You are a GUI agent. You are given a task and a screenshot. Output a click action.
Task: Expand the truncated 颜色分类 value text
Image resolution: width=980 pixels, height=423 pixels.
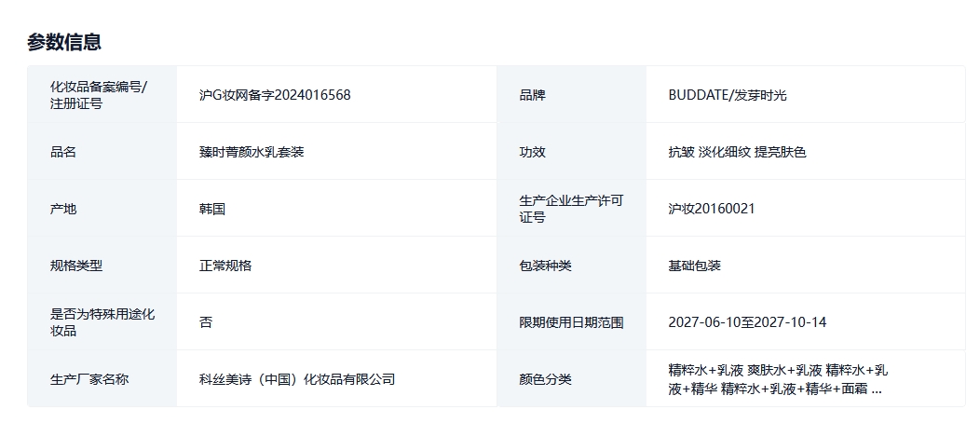[874, 389]
